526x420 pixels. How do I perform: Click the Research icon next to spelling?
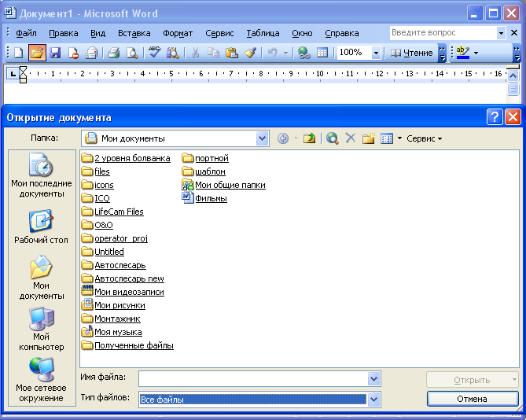[173, 53]
